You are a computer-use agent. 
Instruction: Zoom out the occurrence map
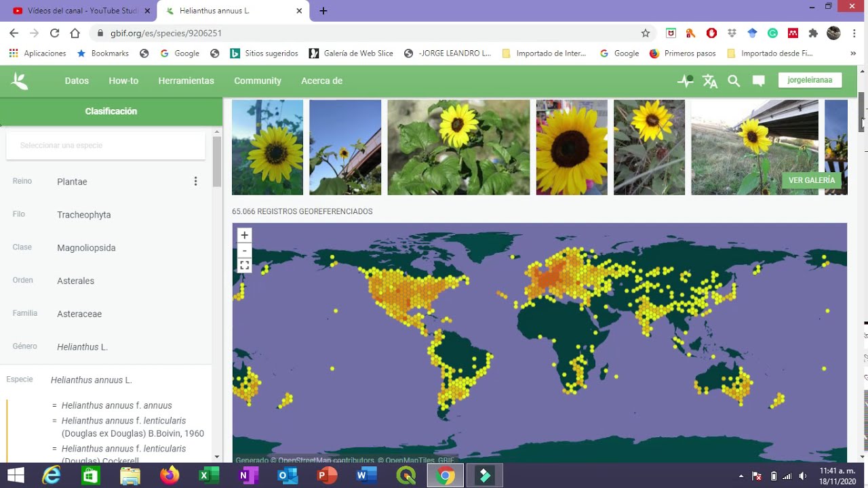point(245,250)
